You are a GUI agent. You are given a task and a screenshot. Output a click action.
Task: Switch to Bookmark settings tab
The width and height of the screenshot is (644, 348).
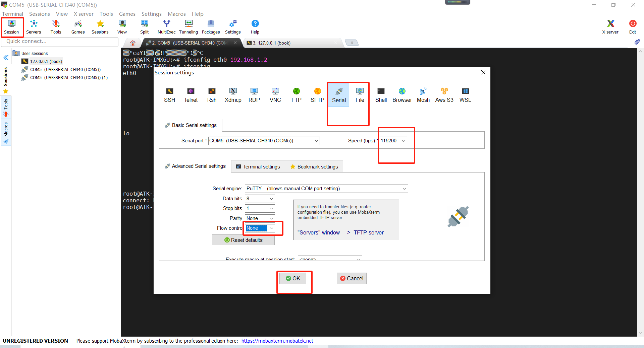314,166
